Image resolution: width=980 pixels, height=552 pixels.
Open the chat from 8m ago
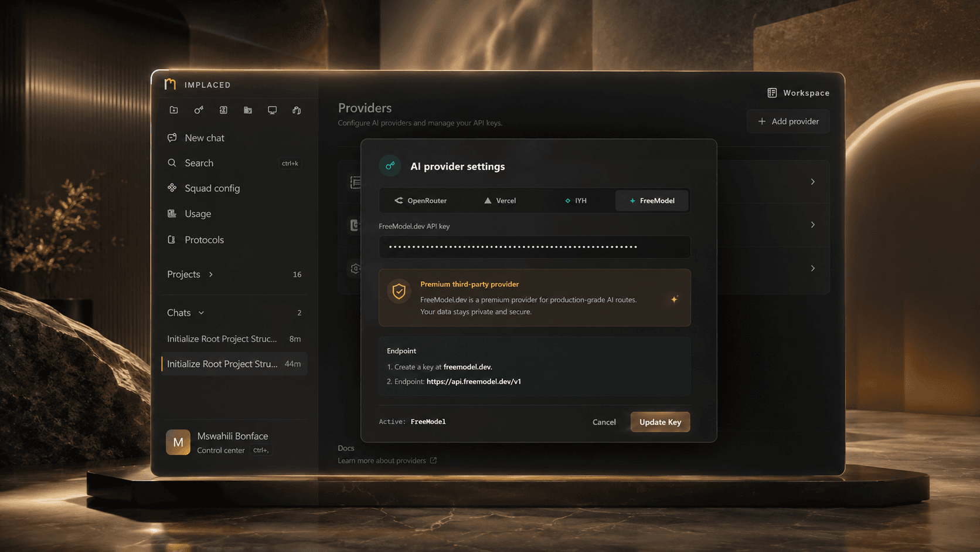pos(234,338)
